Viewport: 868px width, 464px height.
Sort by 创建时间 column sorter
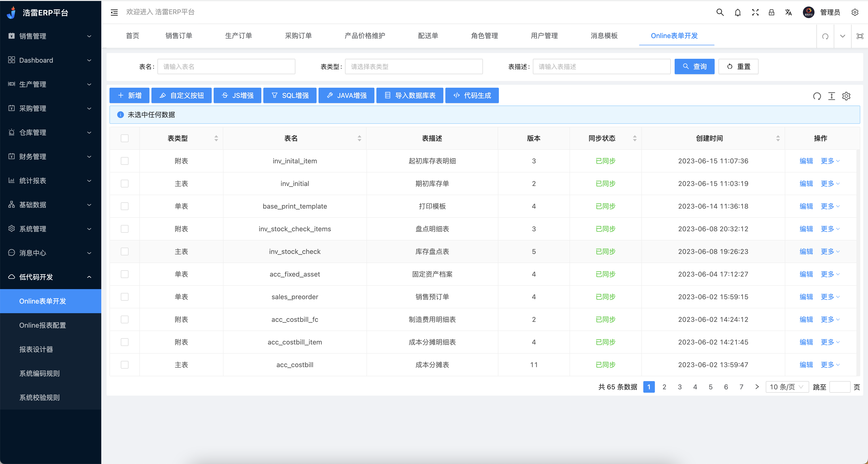click(778, 138)
